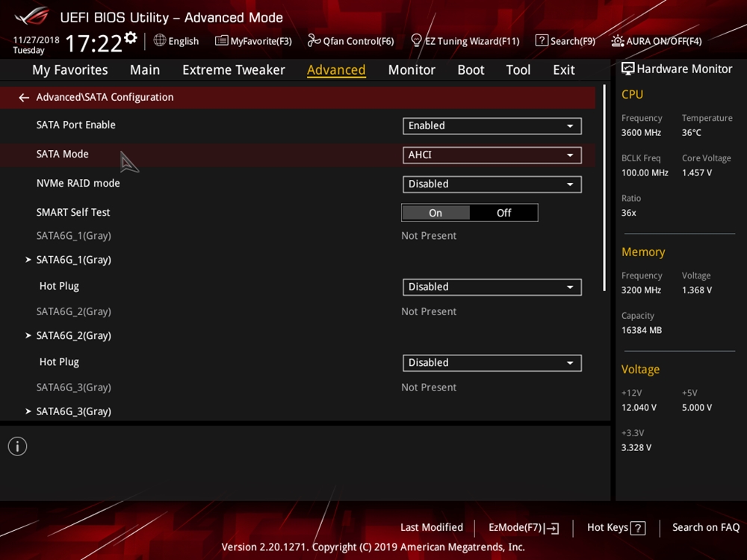Click +12V value 12.040 V
747x560 pixels.
[x=639, y=408]
